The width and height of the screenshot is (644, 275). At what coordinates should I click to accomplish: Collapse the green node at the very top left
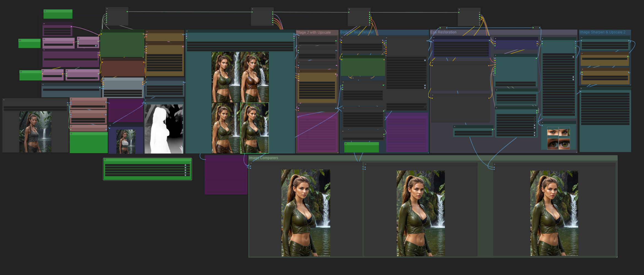click(x=45, y=11)
